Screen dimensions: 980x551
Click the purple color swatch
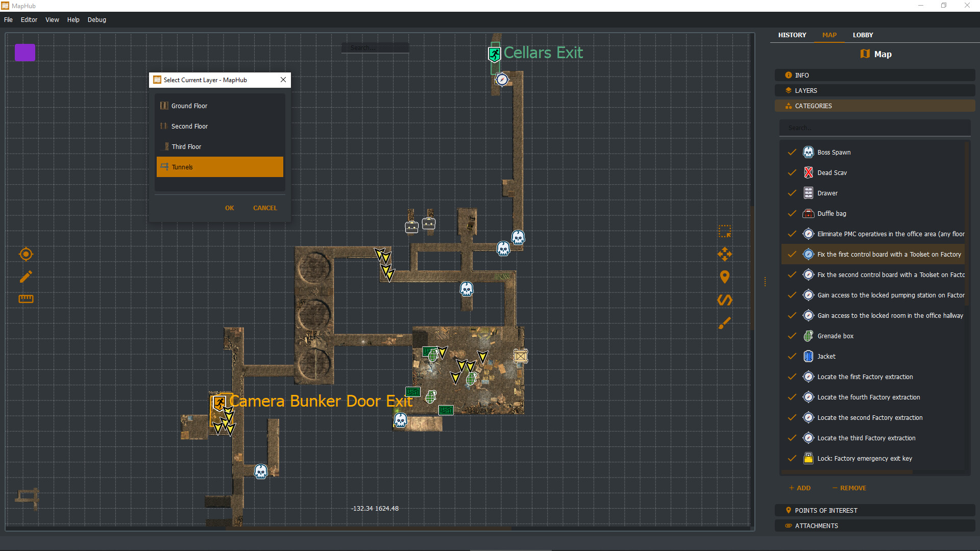(24, 52)
